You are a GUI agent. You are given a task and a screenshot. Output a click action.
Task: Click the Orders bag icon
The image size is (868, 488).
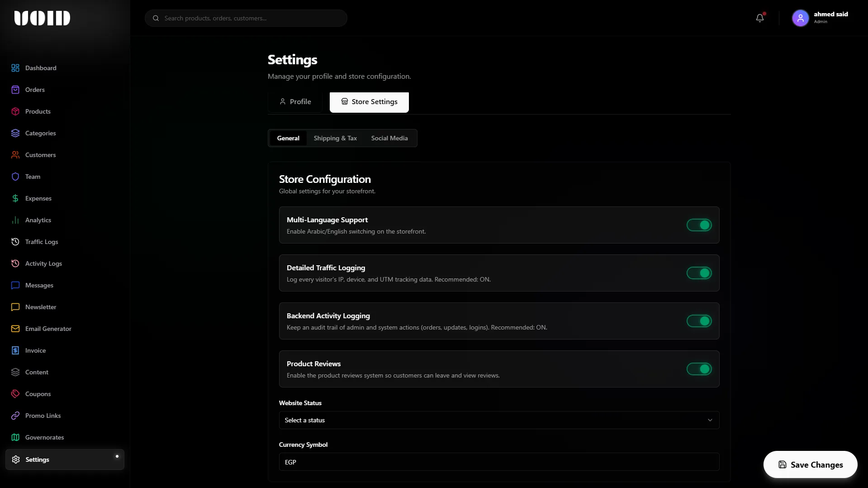[x=15, y=90]
